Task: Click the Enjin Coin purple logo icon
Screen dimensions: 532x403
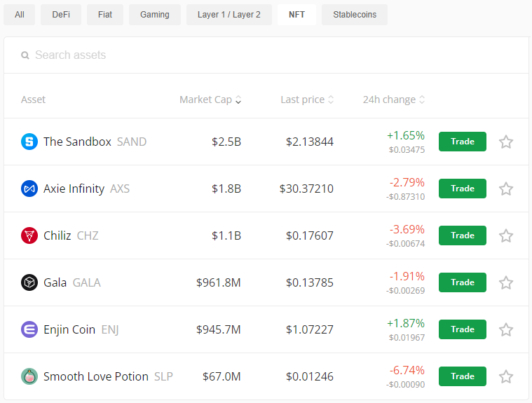Action: coord(29,329)
